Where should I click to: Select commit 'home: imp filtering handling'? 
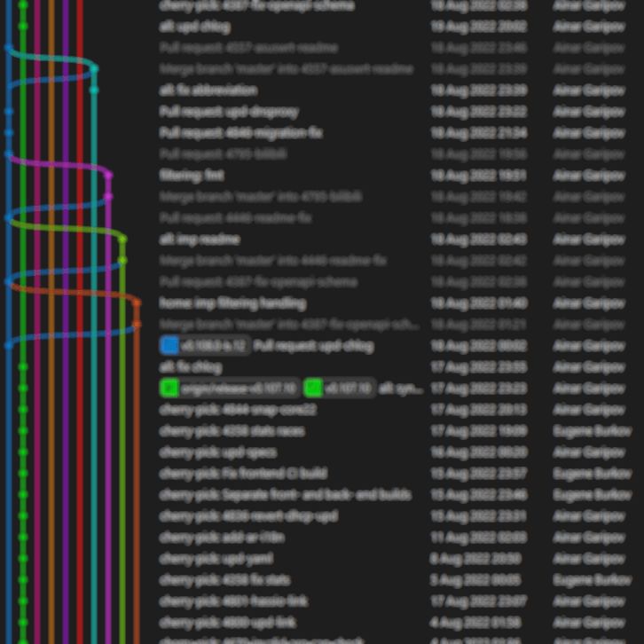pos(233,303)
